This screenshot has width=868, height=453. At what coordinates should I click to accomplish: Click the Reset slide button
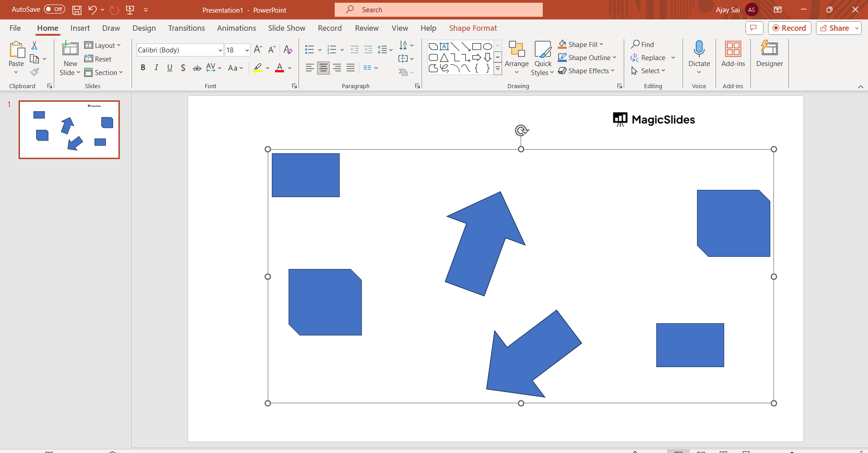tap(98, 59)
